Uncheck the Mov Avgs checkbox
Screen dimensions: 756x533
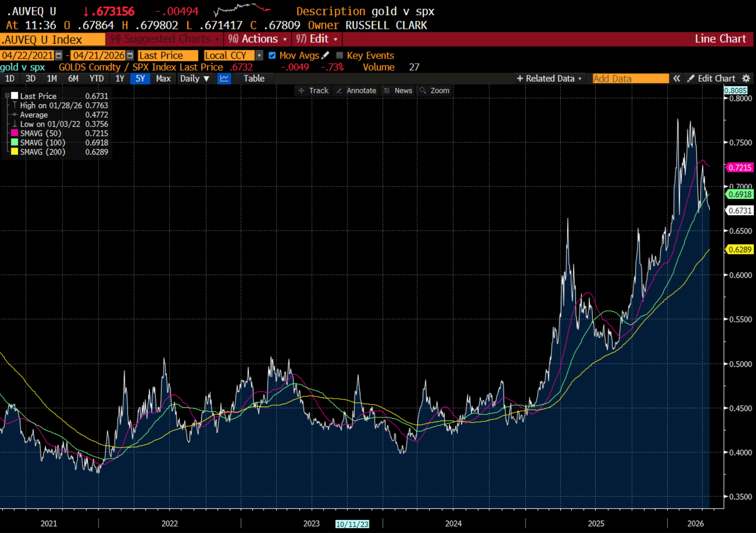[272, 55]
